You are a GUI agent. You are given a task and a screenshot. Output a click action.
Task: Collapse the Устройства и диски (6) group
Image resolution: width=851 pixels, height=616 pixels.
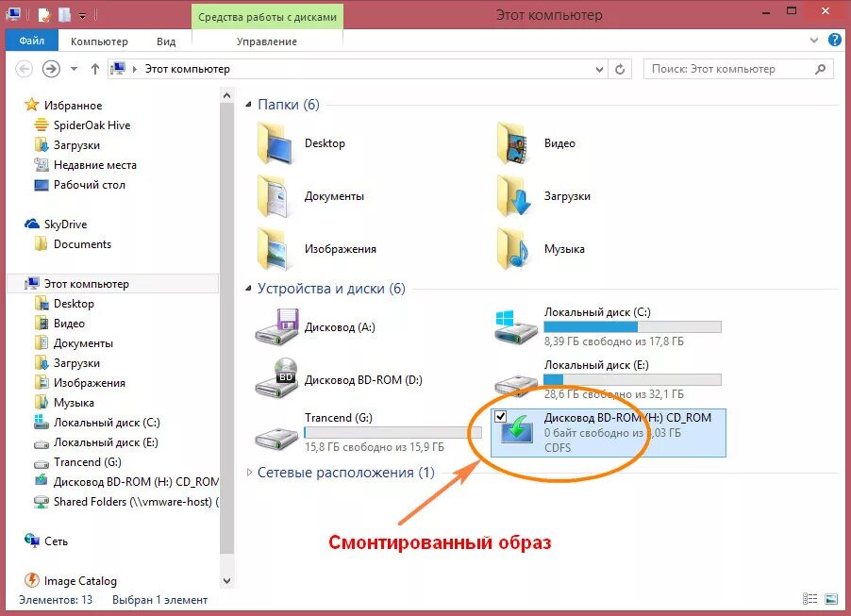(248, 289)
